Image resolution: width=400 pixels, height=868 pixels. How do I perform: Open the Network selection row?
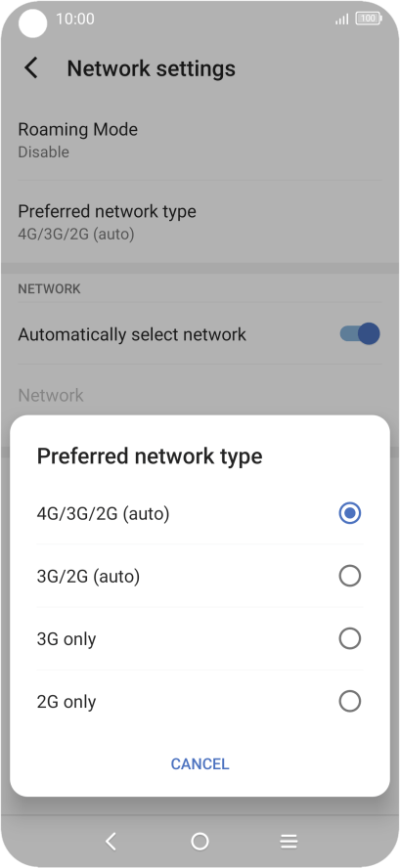[200, 395]
